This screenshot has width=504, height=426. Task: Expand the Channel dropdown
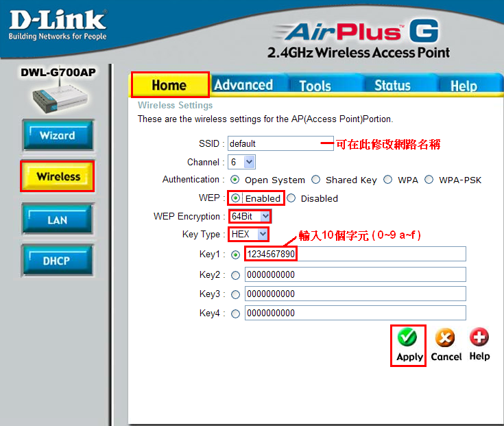pyautogui.click(x=241, y=162)
